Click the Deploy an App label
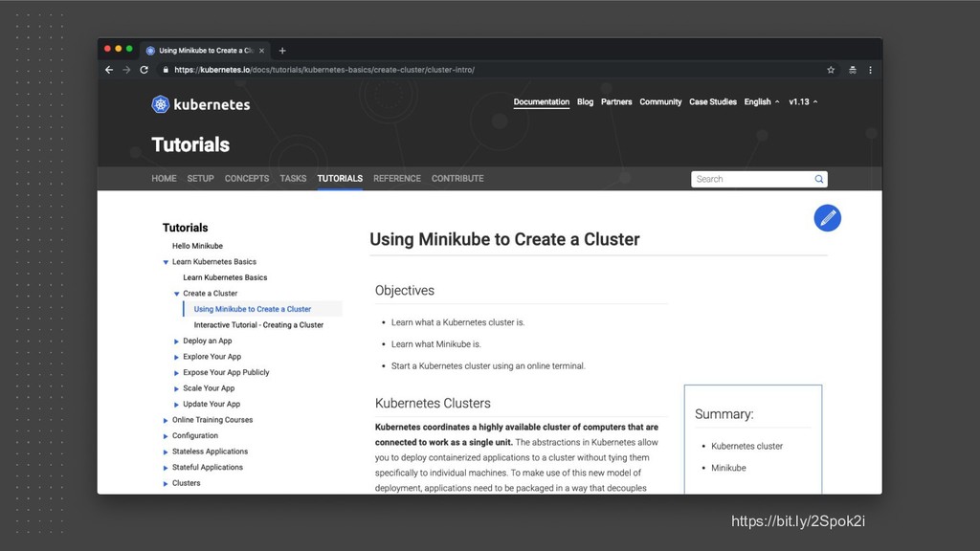The height and width of the screenshot is (551, 980). click(208, 342)
